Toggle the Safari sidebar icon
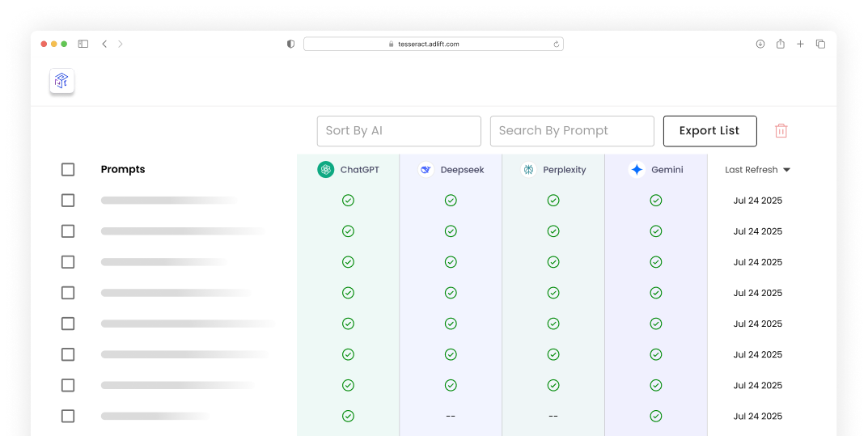This screenshot has height=436, width=868. click(83, 44)
